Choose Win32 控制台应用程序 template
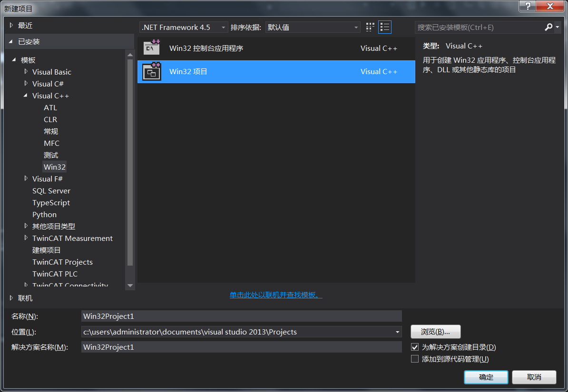The height and width of the screenshot is (392, 568). [x=276, y=48]
